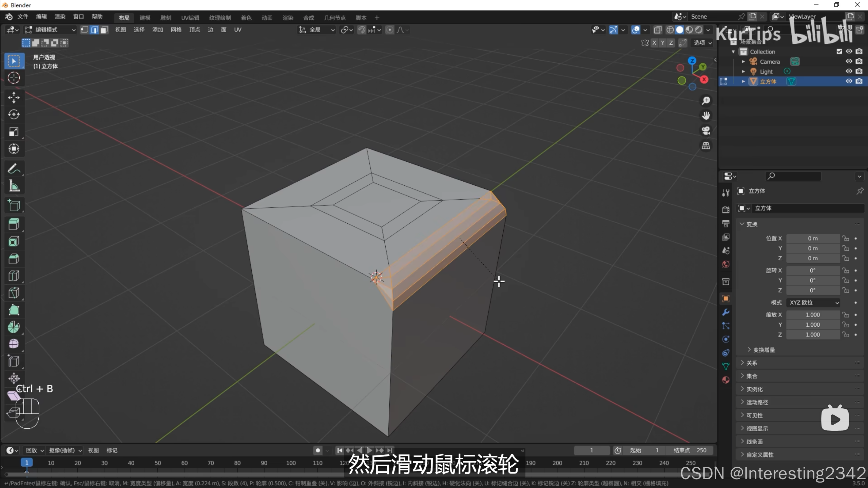Viewport: 868px width, 488px height.
Task: Click the 选项 options button
Action: pyautogui.click(x=702, y=43)
